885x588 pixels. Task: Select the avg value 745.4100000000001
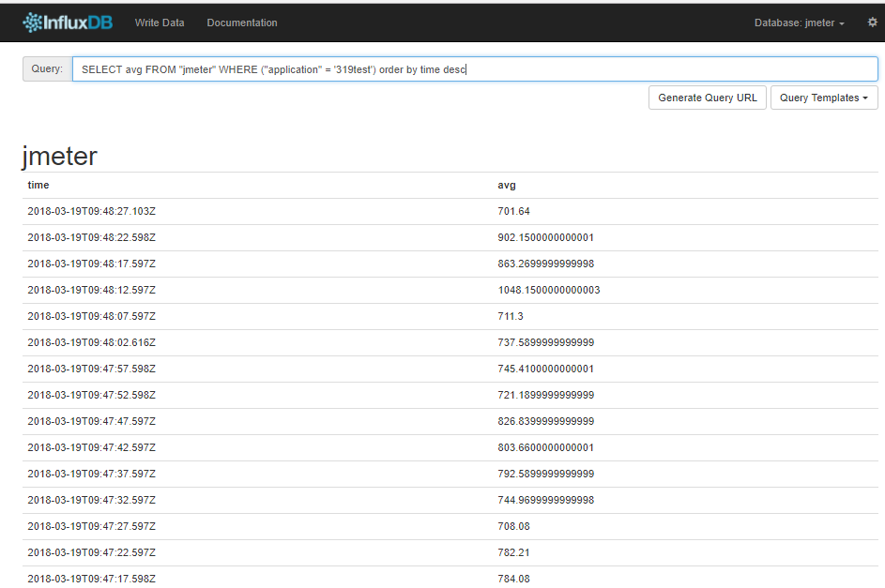point(546,369)
